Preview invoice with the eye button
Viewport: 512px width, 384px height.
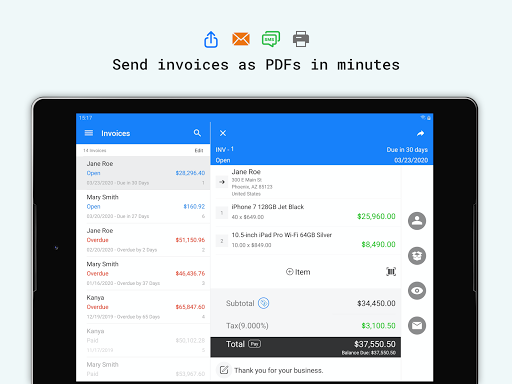coord(417,291)
